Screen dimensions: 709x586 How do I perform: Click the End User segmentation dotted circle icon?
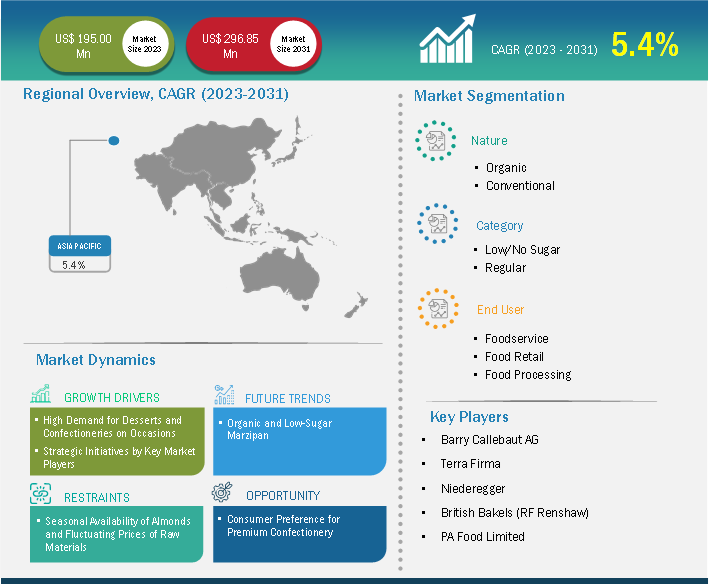click(438, 308)
